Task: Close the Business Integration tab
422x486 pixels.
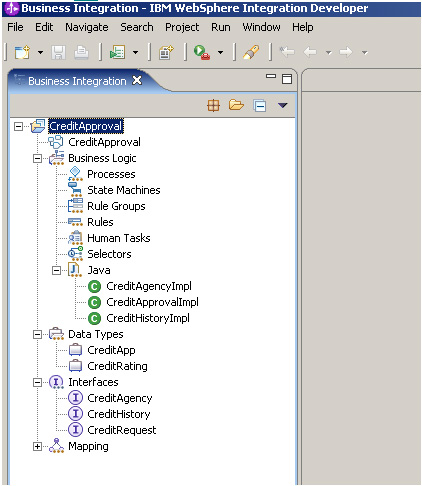Action: (x=137, y=80)
